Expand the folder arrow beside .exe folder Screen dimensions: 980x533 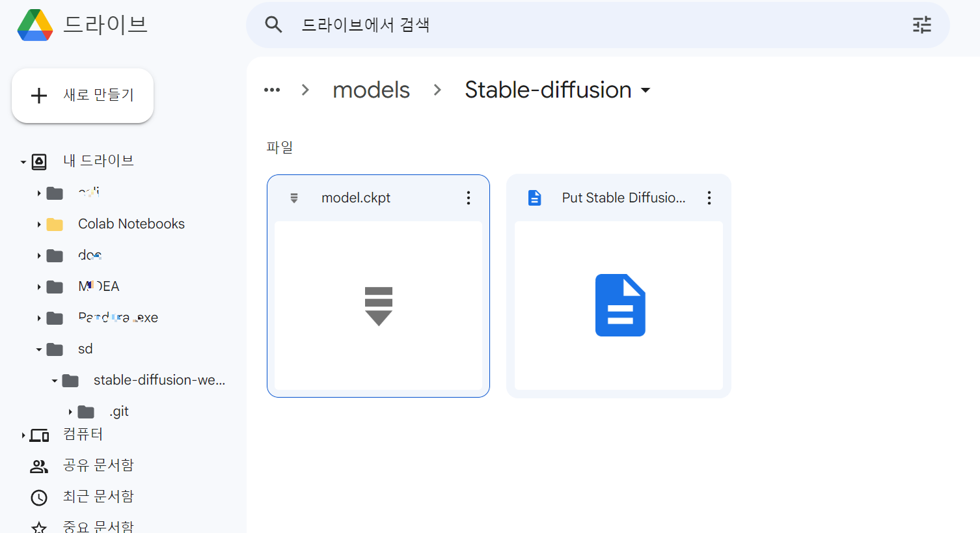(39, 318)
